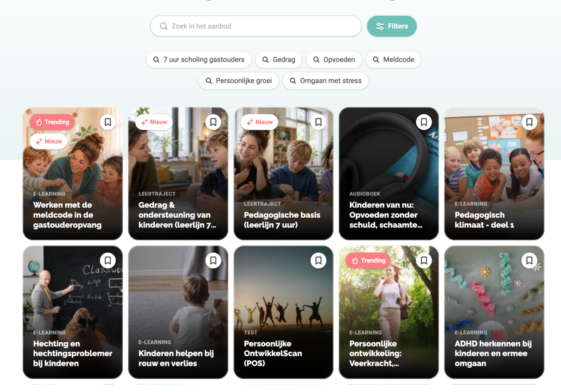The height and width of the screenshot is (392, 561).
Task: Open 'Kinderen helpen bij rouw en verlies'
Action: pos(178,312)
